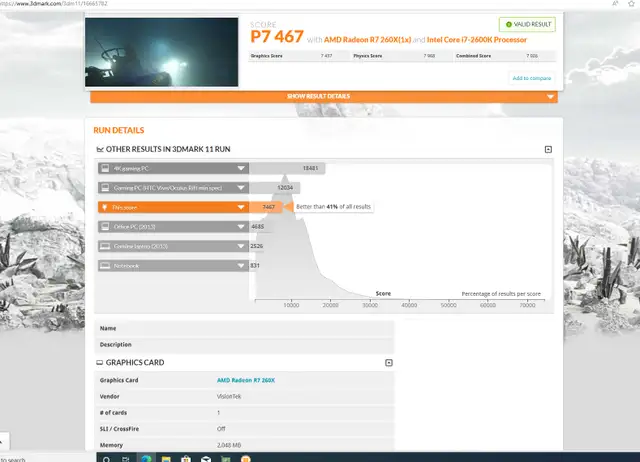Click Add to compare
640x462 pixels.
531,78
